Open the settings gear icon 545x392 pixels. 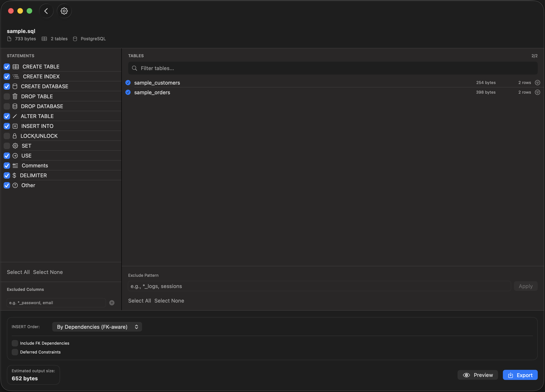tap(64, 11)
